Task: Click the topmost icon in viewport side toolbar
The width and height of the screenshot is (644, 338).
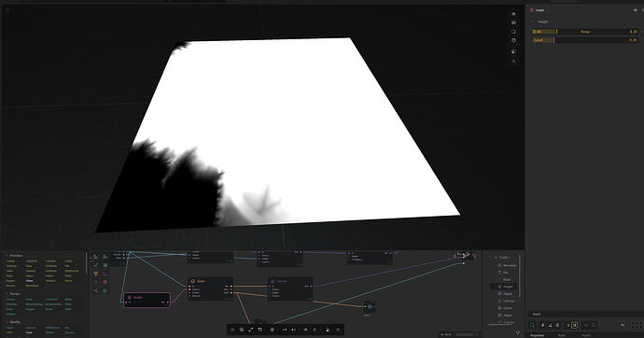Action: (x=513, y=14)
